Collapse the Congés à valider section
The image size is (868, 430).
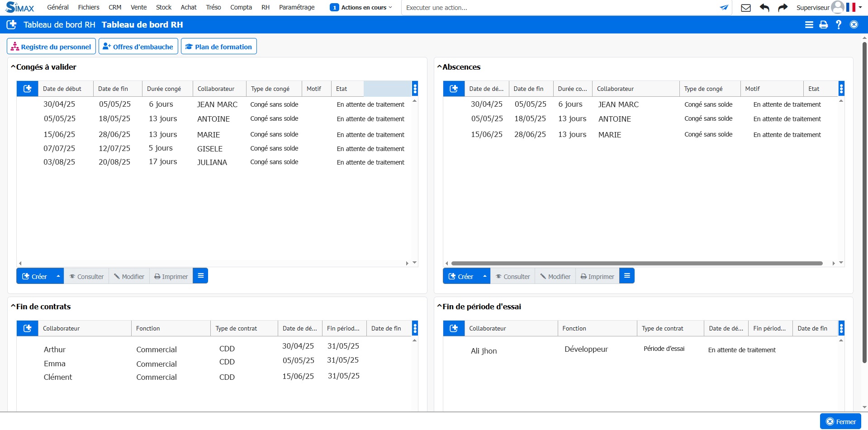14,67
